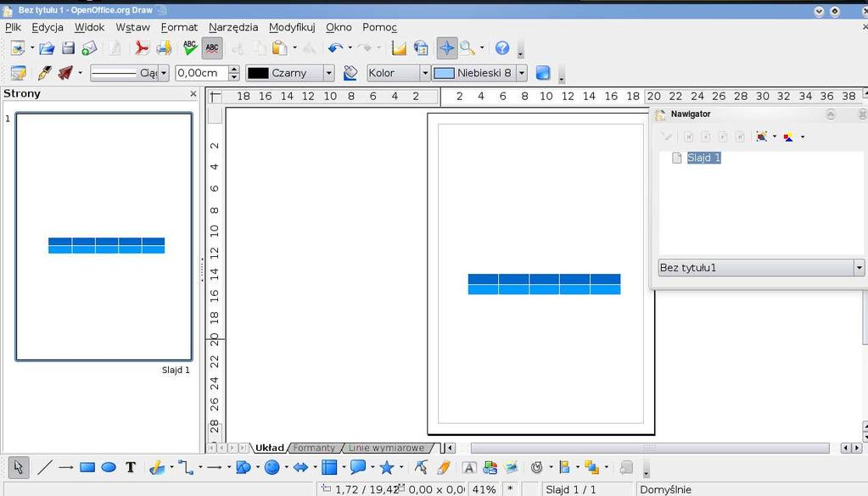Image resolution: width=868 pixels, height=496 pixels.
Task: Open fill color Niebieski 8 dropdown
Action: pos(522,73)
